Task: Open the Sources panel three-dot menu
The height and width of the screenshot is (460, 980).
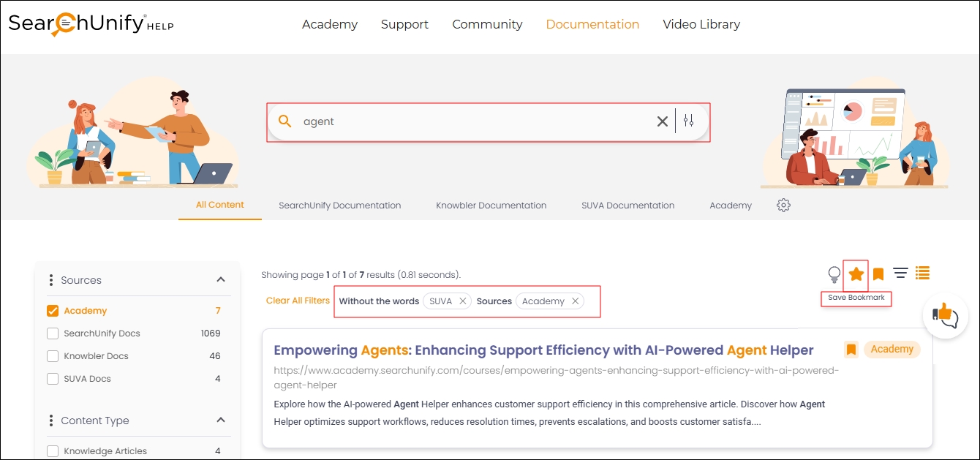Action: (50, 280)
